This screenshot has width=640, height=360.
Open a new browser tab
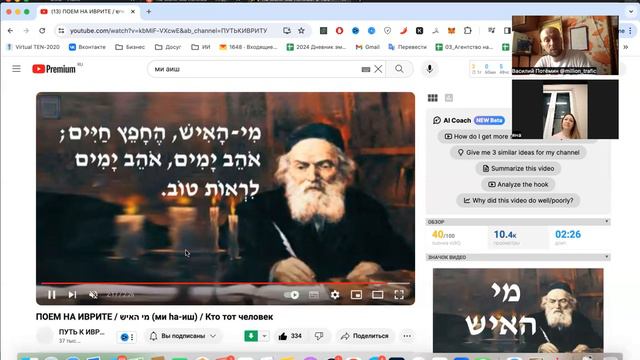coord(149,12)
